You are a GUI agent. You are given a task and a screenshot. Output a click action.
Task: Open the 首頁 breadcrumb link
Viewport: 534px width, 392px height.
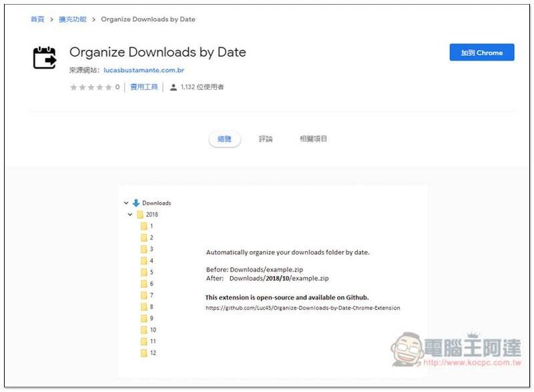(x=37, y=19)
